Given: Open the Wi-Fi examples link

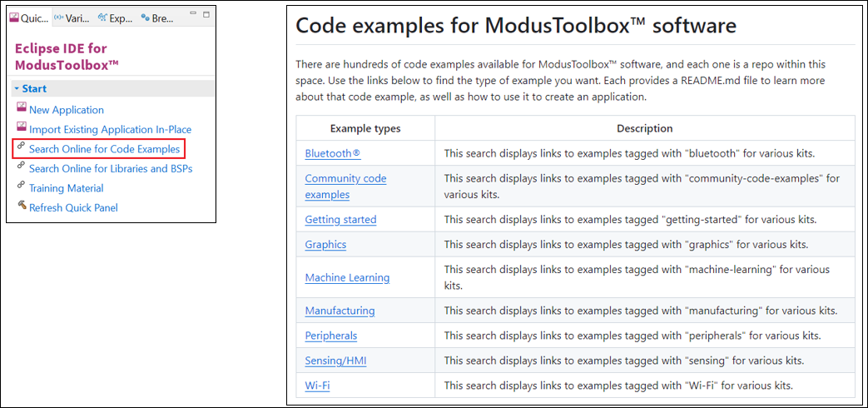Looking at the screenshot, I should pyautogui.click(x=317, y=386).
